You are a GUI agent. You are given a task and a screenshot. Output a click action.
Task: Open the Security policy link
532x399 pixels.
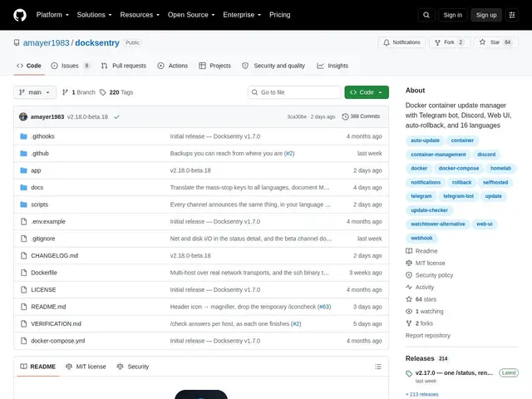tap(430, 275)
